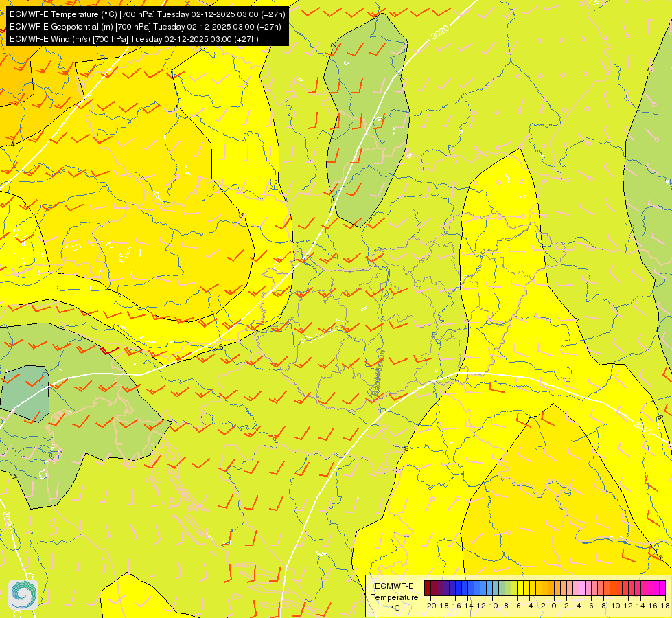Click the '6' tick label in legend
This screenshot has height=618, width=672.
coord(591,606)
